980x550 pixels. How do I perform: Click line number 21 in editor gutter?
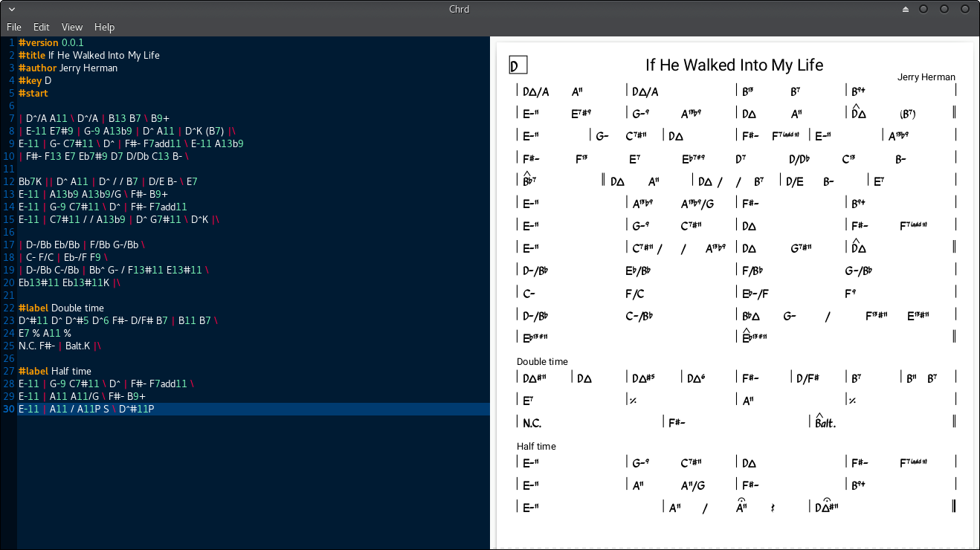9,295
